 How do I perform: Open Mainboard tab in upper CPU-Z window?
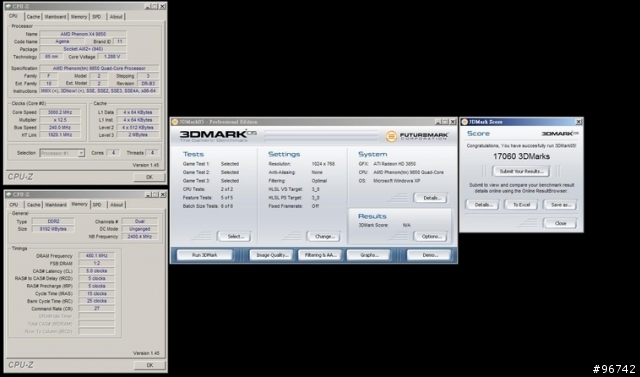(55, 17)
